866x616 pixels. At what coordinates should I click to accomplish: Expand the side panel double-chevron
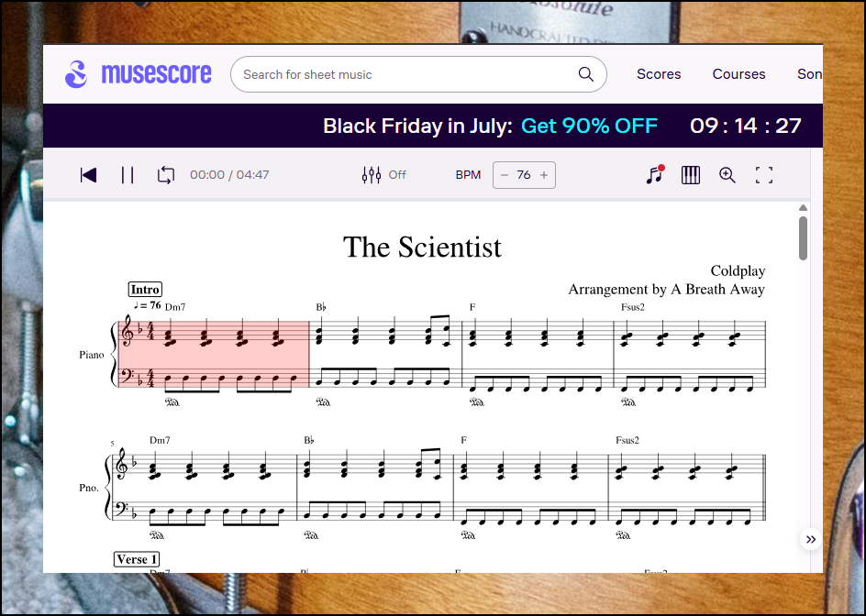point(811,539)
